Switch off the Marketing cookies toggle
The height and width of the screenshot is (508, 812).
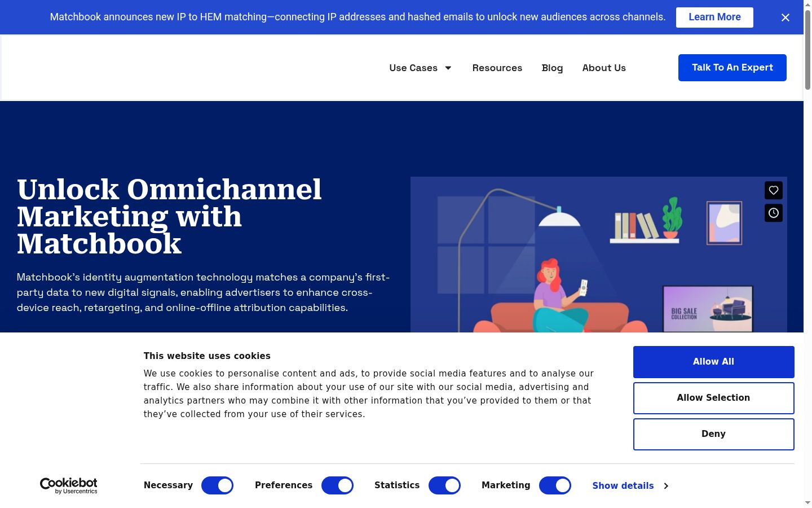(x=555, y=485)
